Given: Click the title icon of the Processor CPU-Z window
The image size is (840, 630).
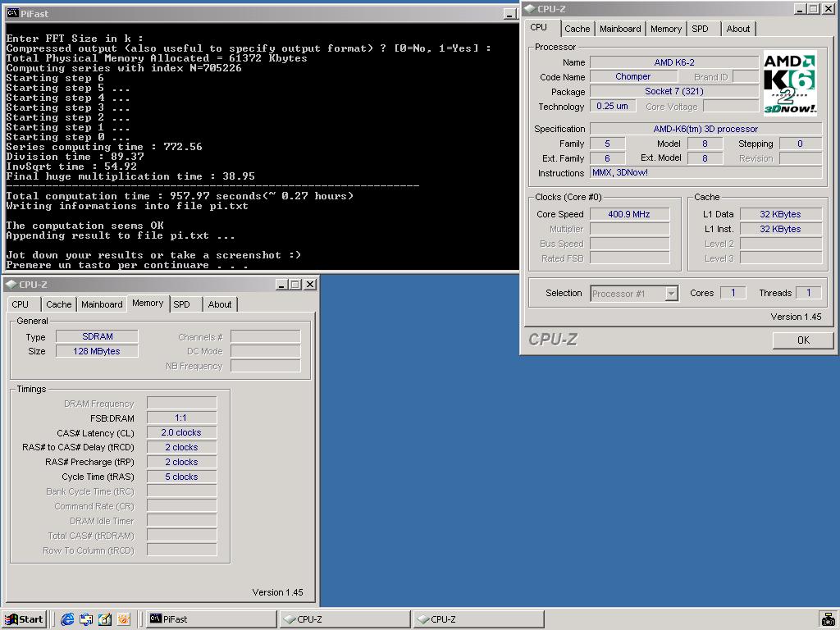Looking at the screenshot, I should [x=530, y=8].
